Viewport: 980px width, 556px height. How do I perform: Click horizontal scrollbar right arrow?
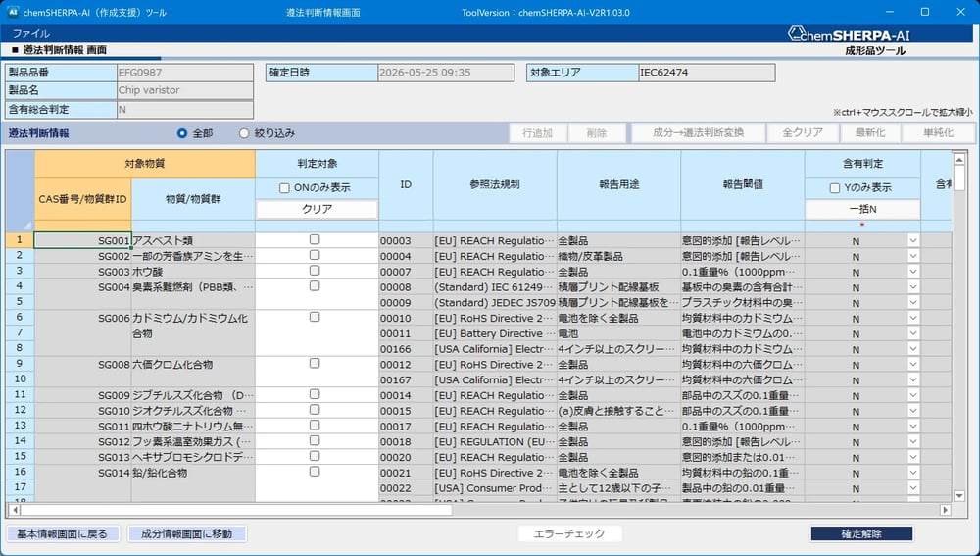point(946,510)
